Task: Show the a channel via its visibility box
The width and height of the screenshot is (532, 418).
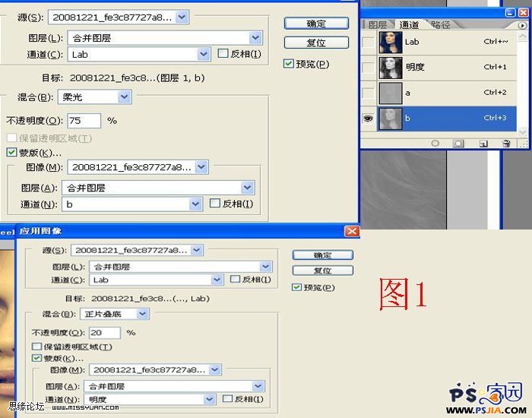Action: 368,93
